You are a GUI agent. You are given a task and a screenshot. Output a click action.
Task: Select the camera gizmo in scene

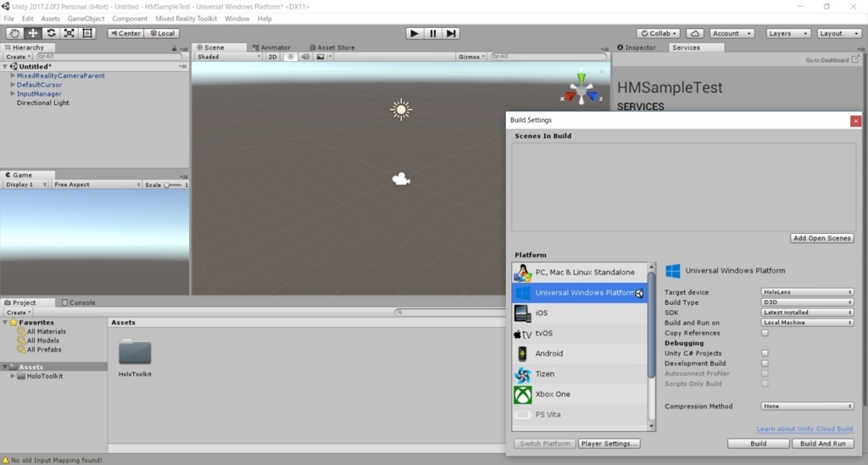coord(401,179)
